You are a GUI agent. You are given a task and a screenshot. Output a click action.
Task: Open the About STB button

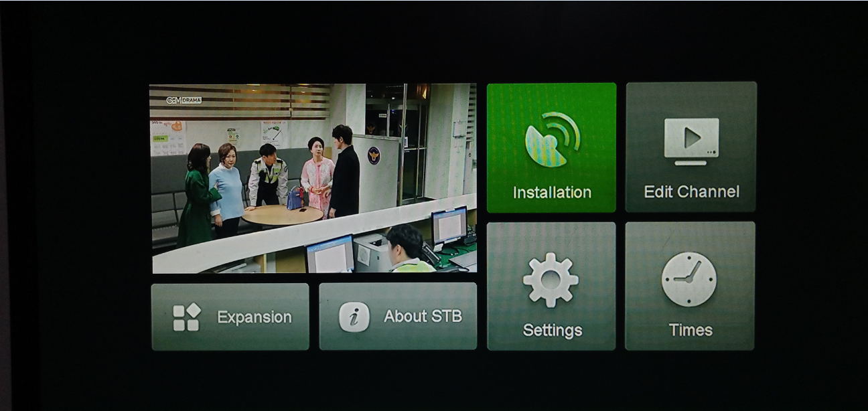click(x=398, y=316)
